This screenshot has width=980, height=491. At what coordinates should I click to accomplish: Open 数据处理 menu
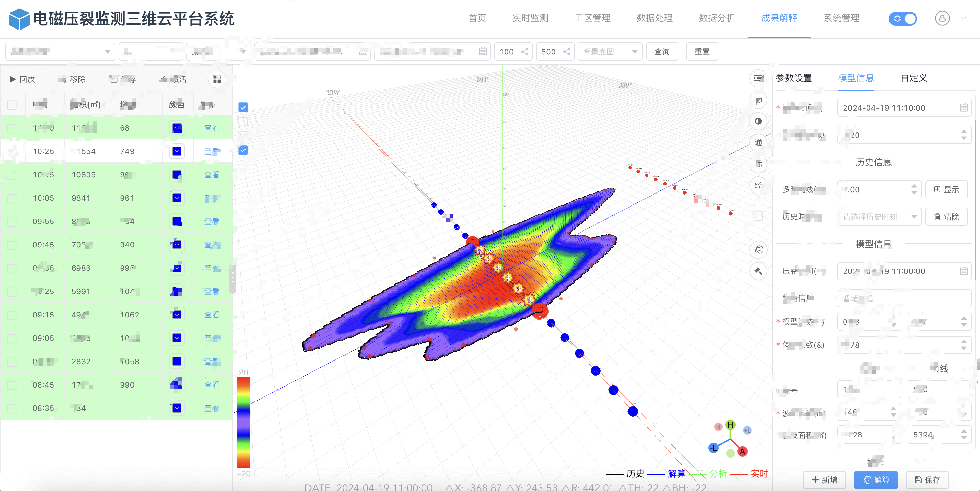click(x=655, y=18)
